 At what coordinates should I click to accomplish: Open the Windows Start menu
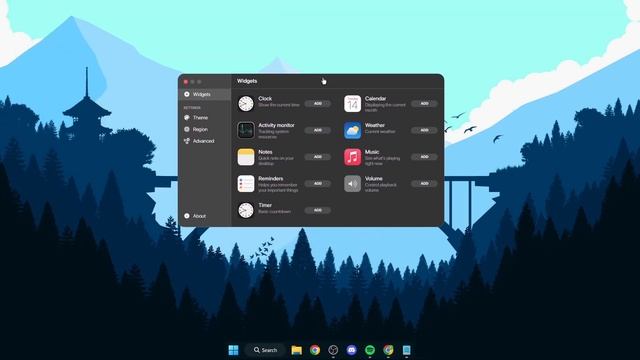pos(233,350)
